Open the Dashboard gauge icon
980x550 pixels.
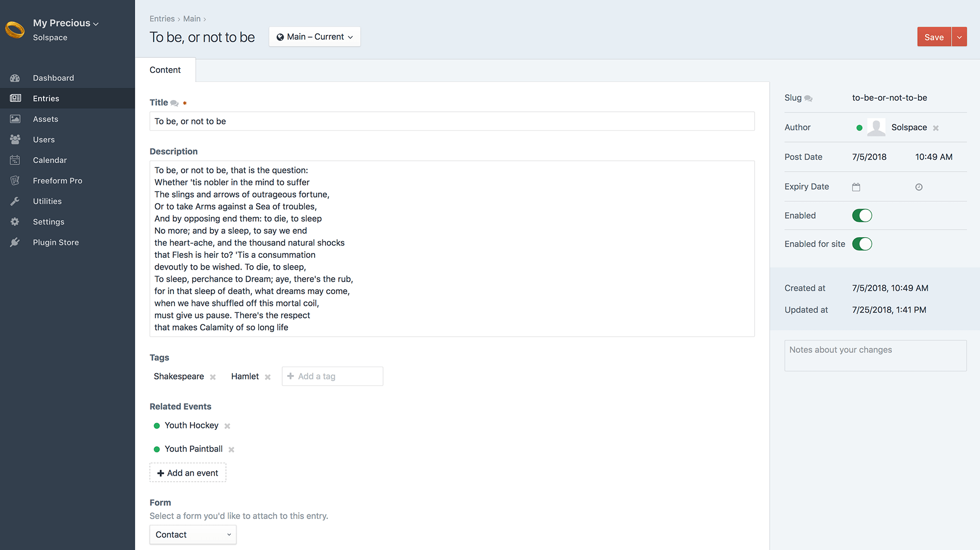click(x=15, y=78)
